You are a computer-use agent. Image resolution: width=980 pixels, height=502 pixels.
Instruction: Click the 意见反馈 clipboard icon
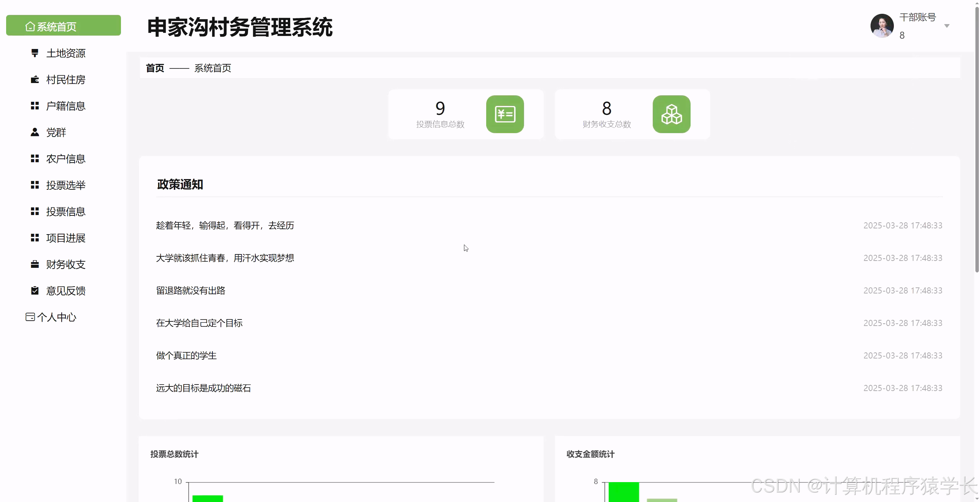[x=35, y=291]
